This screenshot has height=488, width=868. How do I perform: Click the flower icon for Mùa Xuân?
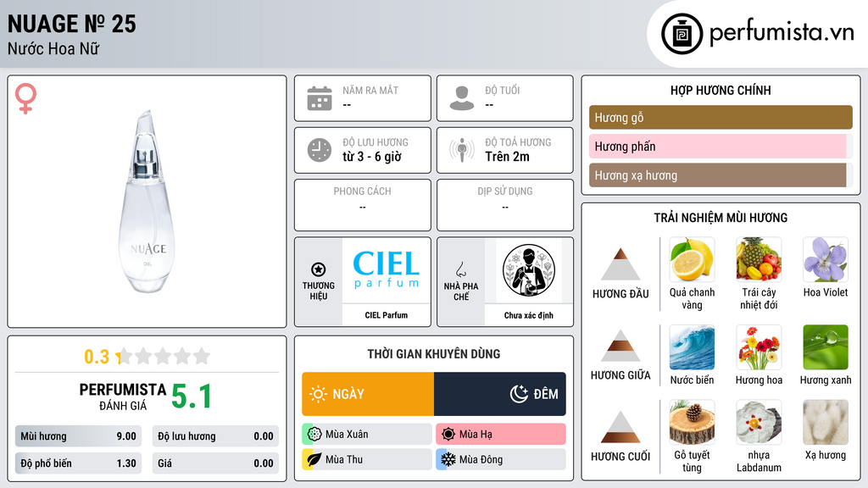[314, 435]
